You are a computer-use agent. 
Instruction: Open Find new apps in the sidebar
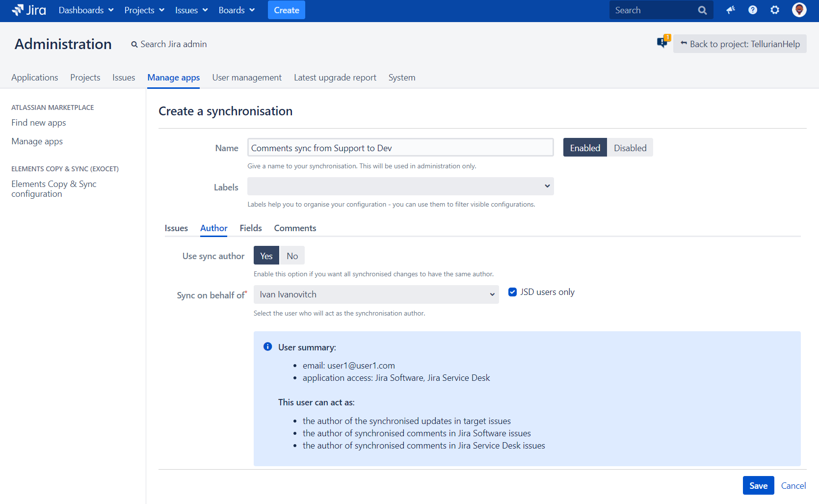click(x=38, y=122)
